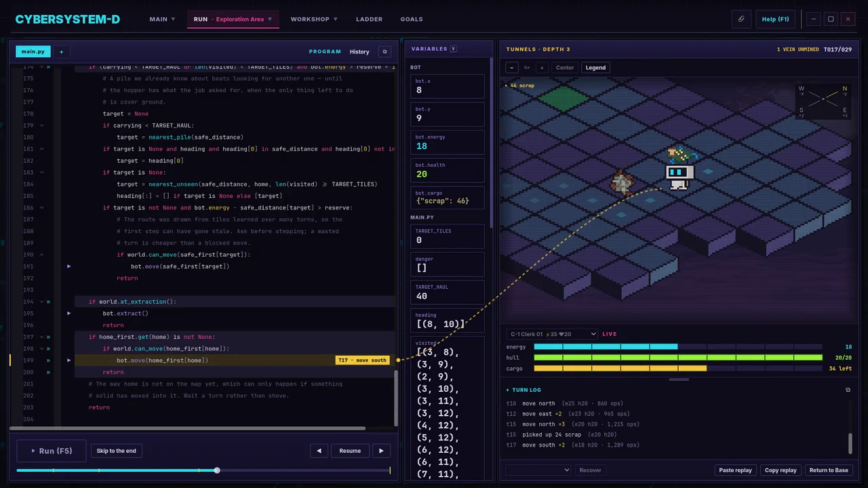Click the T17 move south annotation
The width and height of the screenshot is (868, 488).
coord(362,360)
